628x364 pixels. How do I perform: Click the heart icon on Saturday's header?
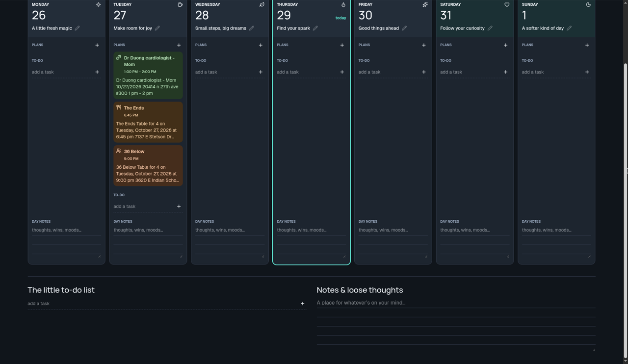[507, 5]
